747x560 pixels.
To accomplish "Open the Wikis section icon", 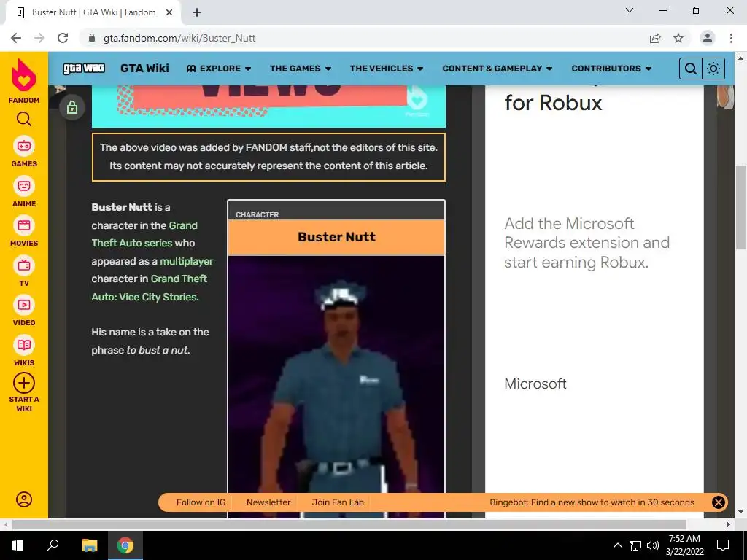I will [x=24, y=345].
